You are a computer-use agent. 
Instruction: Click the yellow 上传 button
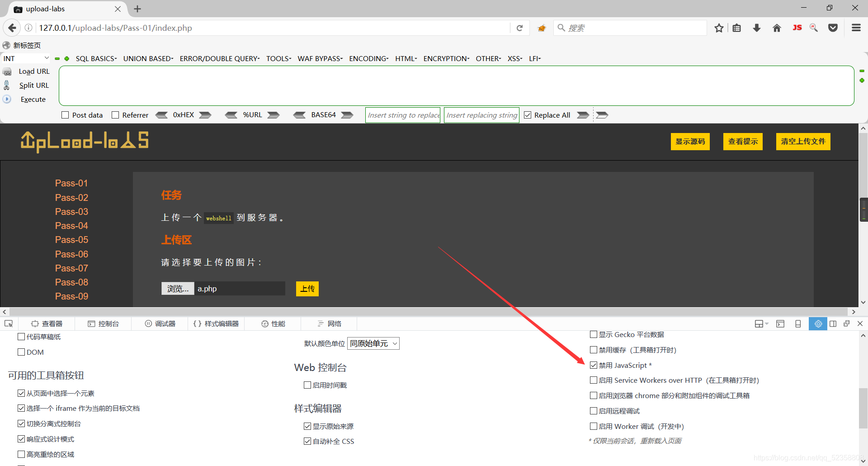pyautogui.click(x=307, y=289)
